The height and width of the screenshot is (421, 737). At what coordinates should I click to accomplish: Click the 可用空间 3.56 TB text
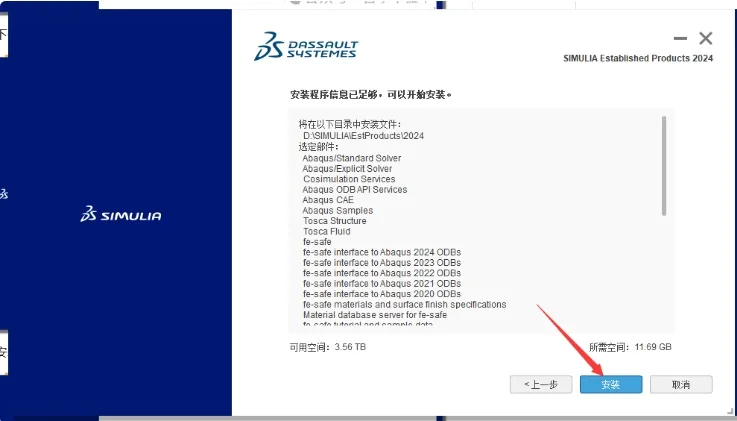[x=328, y=347]
